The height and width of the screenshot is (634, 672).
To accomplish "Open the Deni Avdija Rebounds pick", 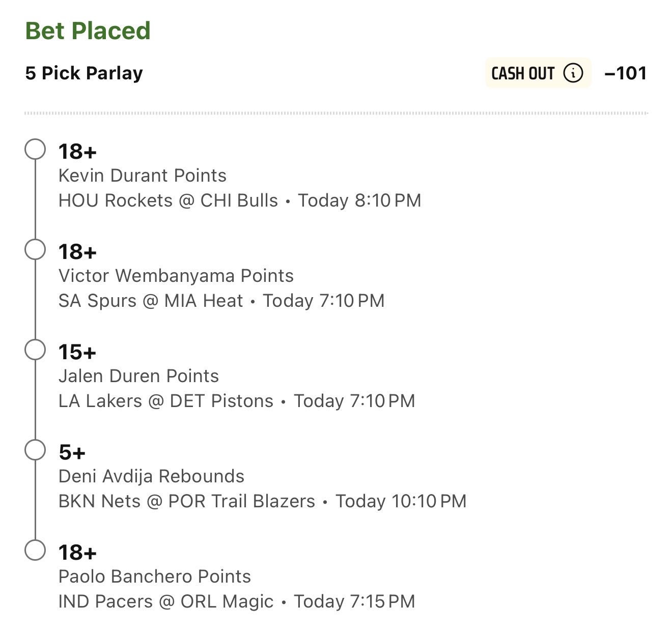I will click(151, 476).
